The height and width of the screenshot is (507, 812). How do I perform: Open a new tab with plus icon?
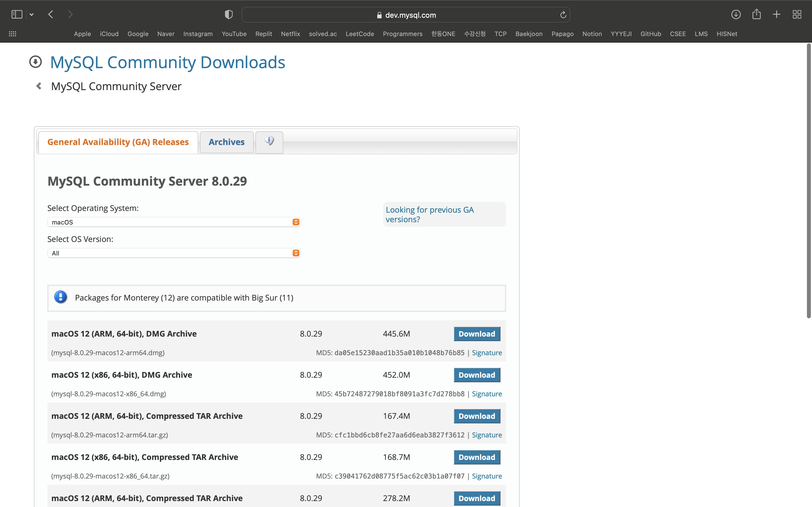tap(776, 14)
